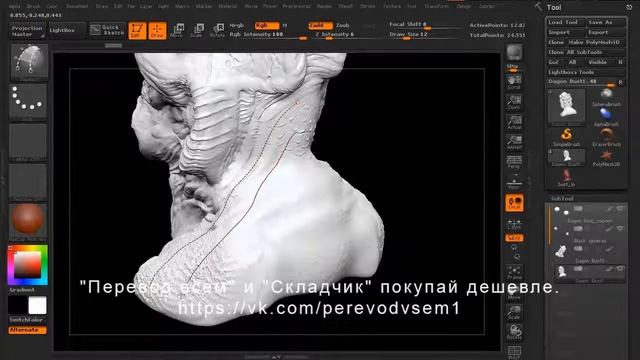Click the Quick Sketch icon
Image resolution: width=640 pixels, height=360 pixels.
click(107, 30)
